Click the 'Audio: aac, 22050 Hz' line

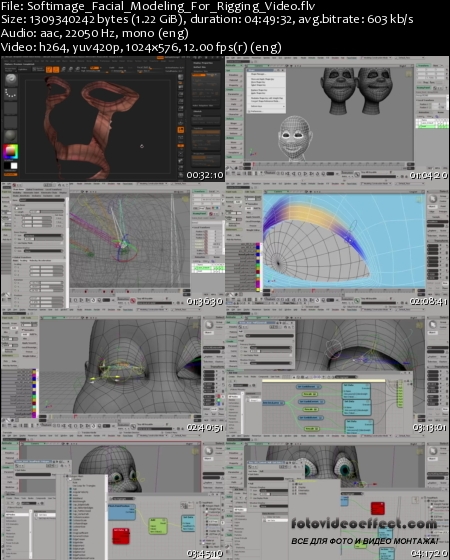[x=95, y=33]
